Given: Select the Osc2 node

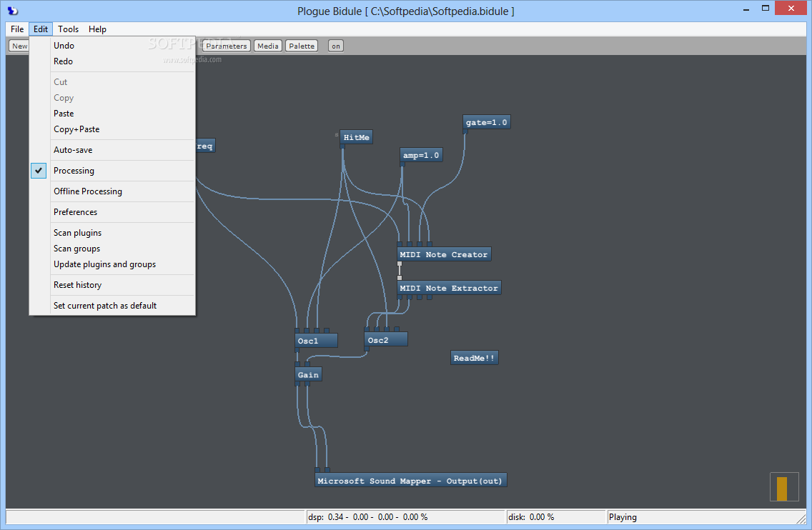Looking at the screenshot, I should pos(386,340).
